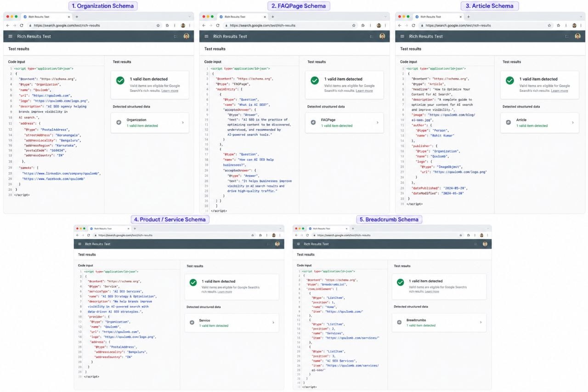This screenshot has width=588, height=392.
Task: Open new tab in Organization Schema window
Action: pos(77,17)
